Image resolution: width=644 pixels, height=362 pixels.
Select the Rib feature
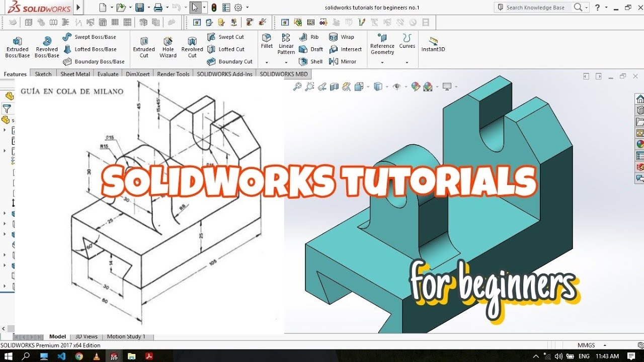309,37
